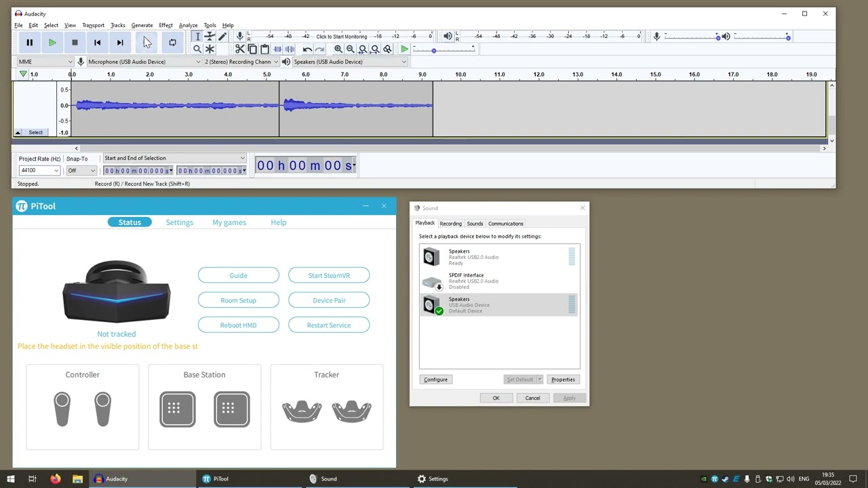Open Firefox from the taskbar

[x=55, y=479]
